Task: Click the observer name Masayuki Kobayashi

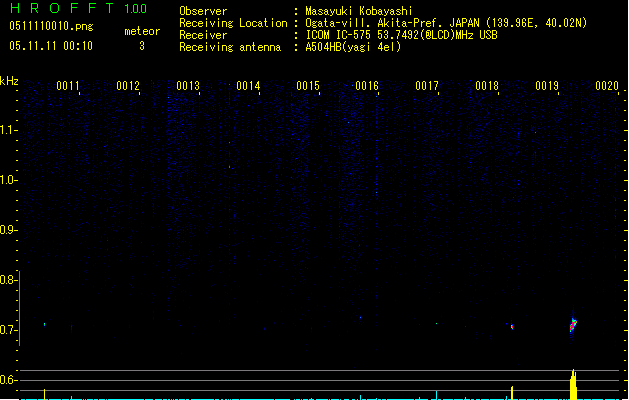Action: pos(359,11)
